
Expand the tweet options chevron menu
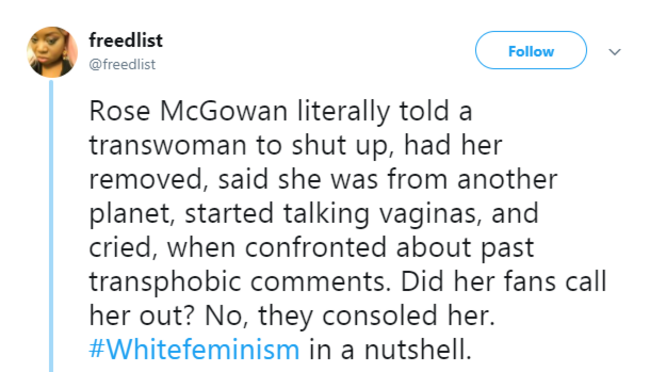tap(614, 52)
